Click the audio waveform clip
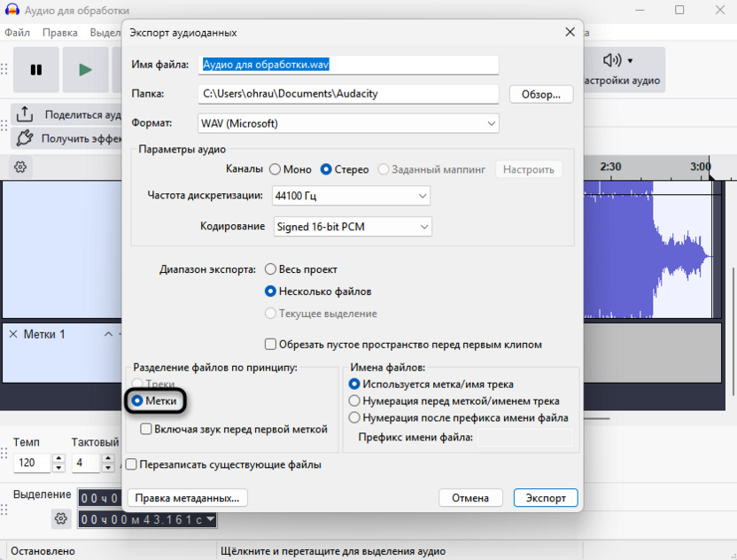 pyautogui.click(x=648, y=249)
